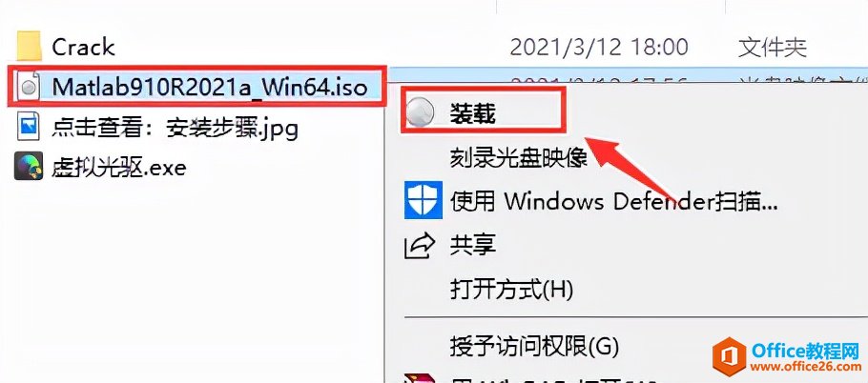Screen dimensions: 868x383
Task: Click the 共享 share arrow icon
Action: [420, 246]
